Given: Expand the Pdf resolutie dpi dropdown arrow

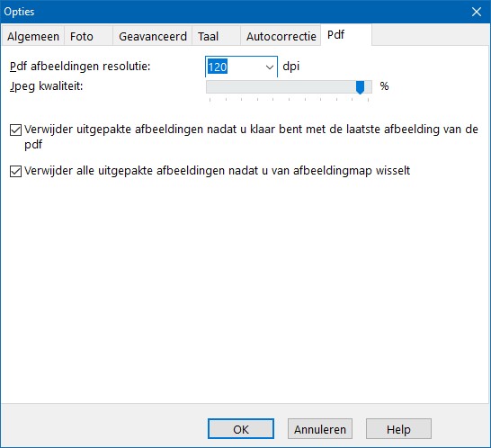Looking at the screenshot, I should coord(269,67).
